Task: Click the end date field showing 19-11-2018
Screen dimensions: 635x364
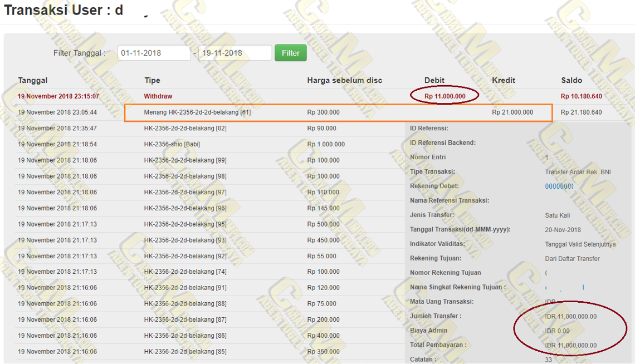Action: tap(235, 53)
